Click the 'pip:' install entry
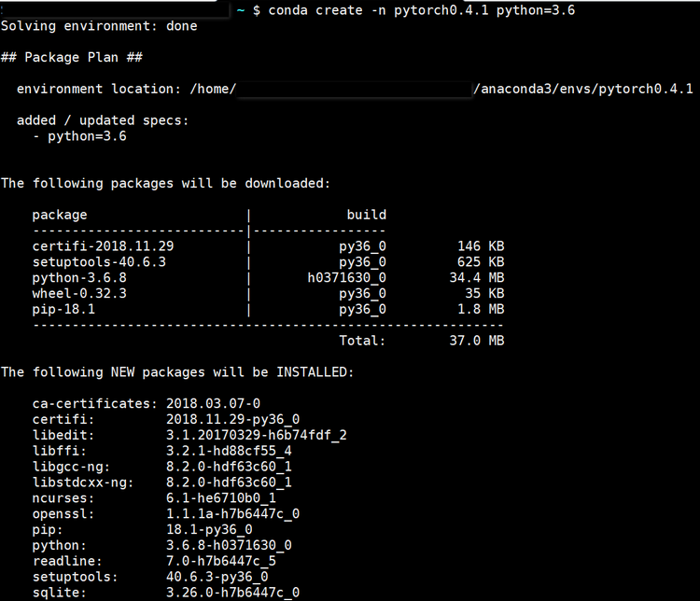The height and width of the screenshot is (601, 700). tap(48, 530)
